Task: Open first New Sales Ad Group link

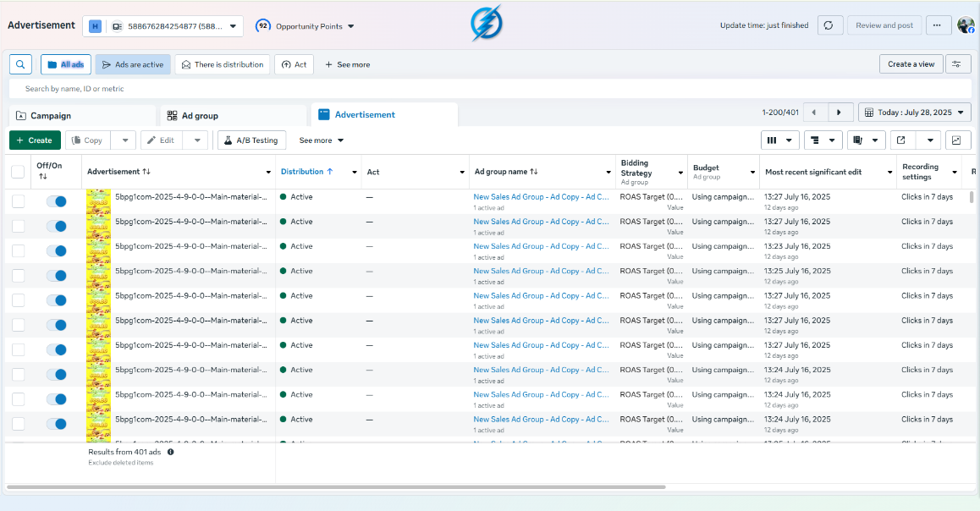Action: [x=541, y=197]
